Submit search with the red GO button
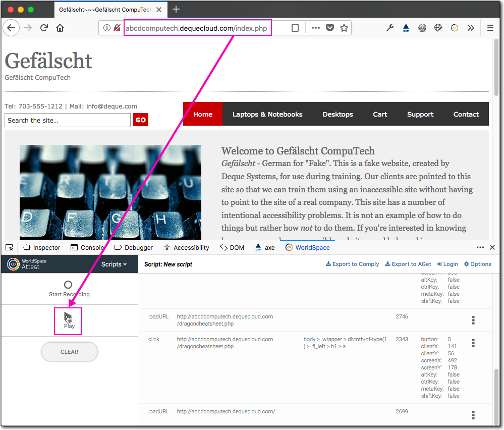Viewport: 504px width, 430px height. pos(141,120)
